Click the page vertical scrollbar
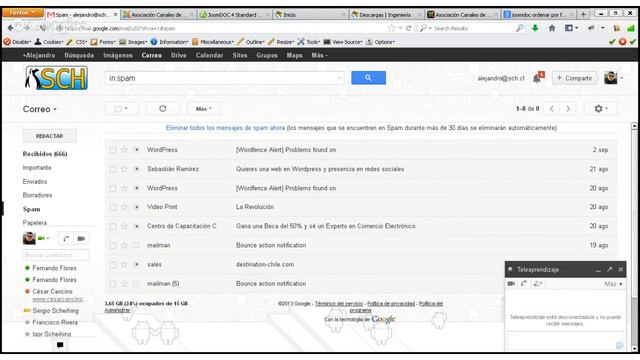This screenshot has height=360, width=640. (634, 237)
